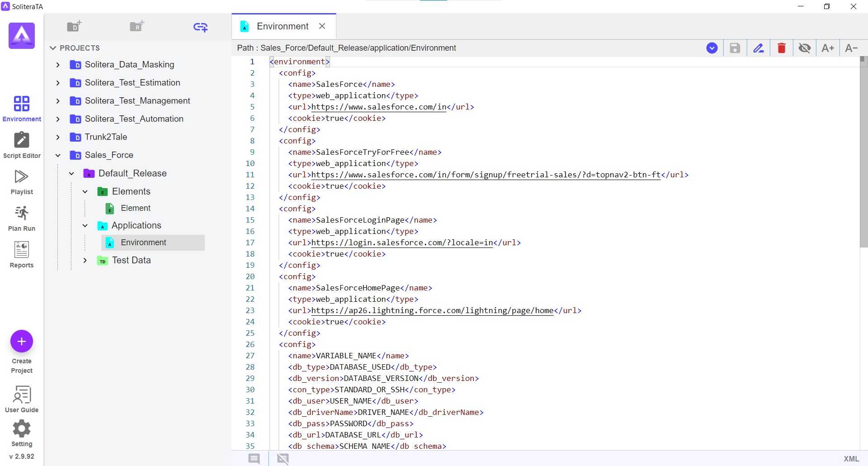Click the VARIABLE_NAME text on line 27

346,356
